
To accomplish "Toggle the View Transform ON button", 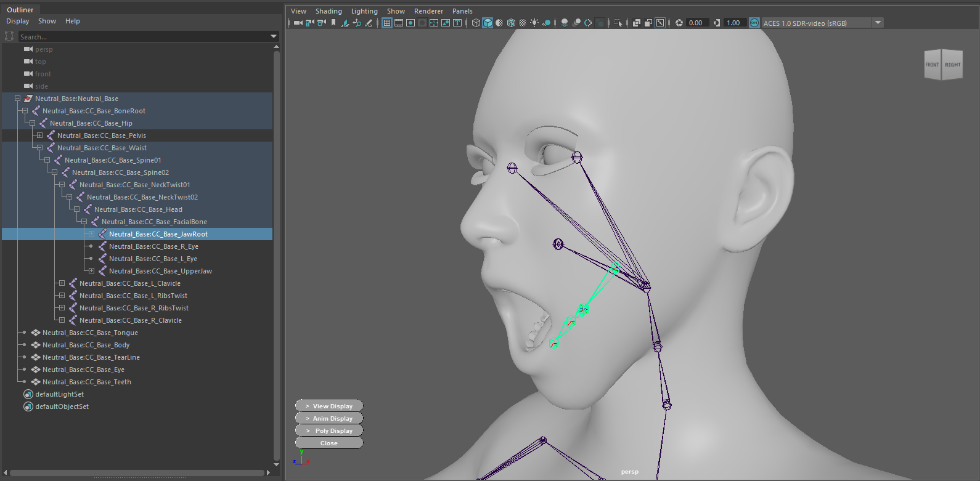I will coord(754,23).
